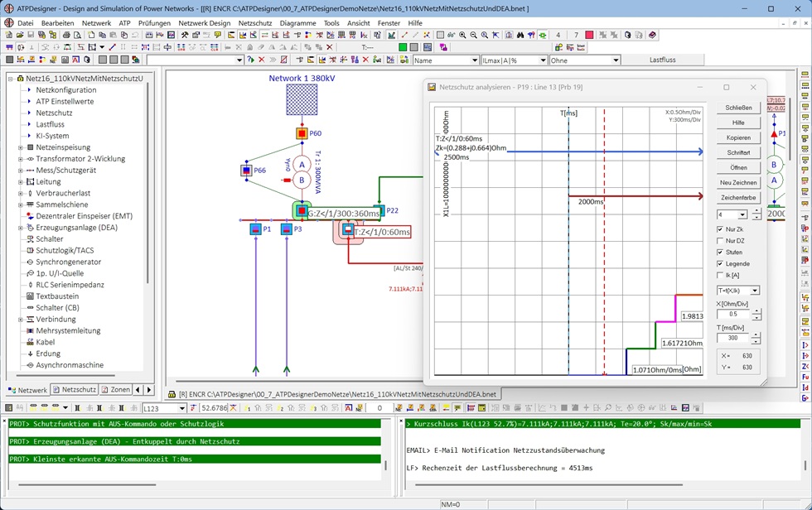Enable the 'Nur DZ' checkbox

coord(720,241)
